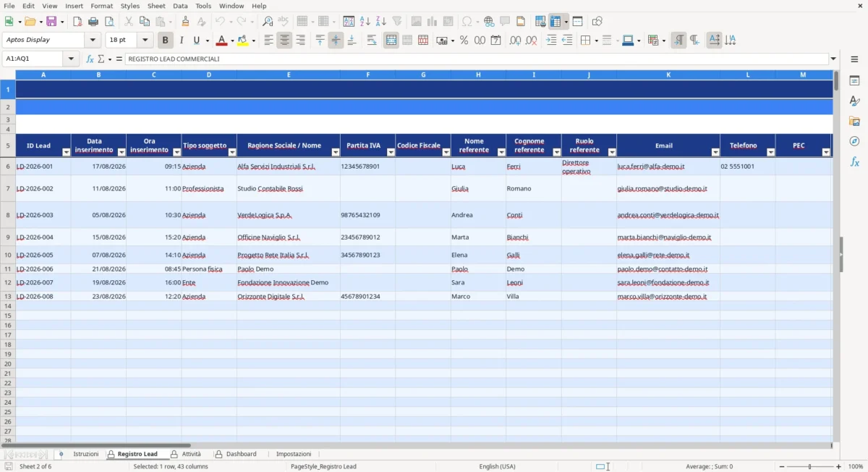The height and width of the screenshot is (472, 868).
Task: Expand the Name Box dropdown
Action: tap(71, 59)
